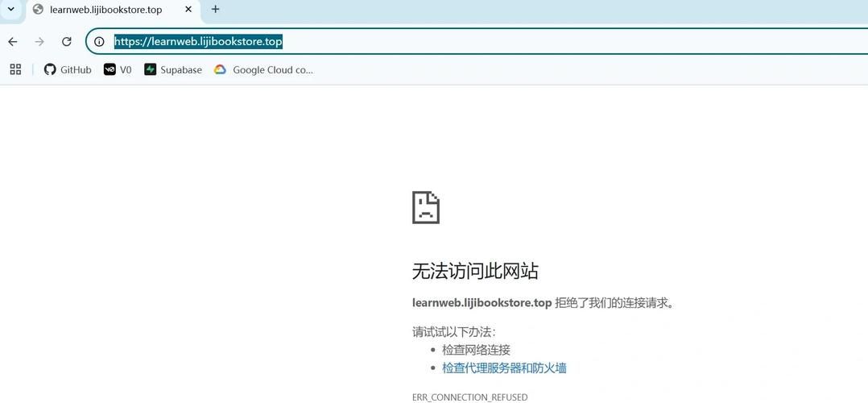
Task: Select the bold learnweb.lijibookstore.top domain in error message
Action: 482,303
